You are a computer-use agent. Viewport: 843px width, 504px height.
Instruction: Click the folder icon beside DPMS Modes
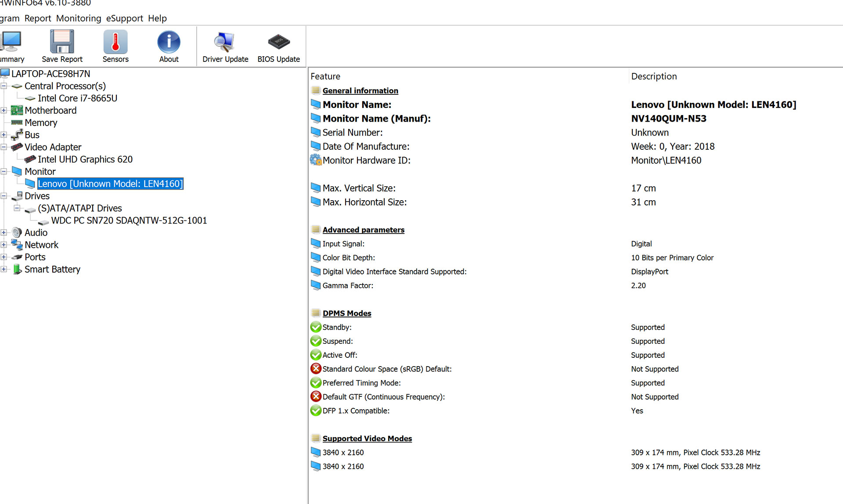(x=316, y=313)
